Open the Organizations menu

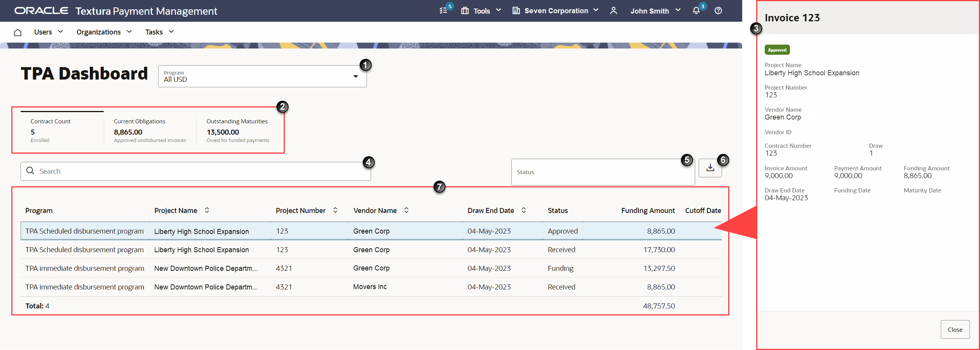(104, 32)
